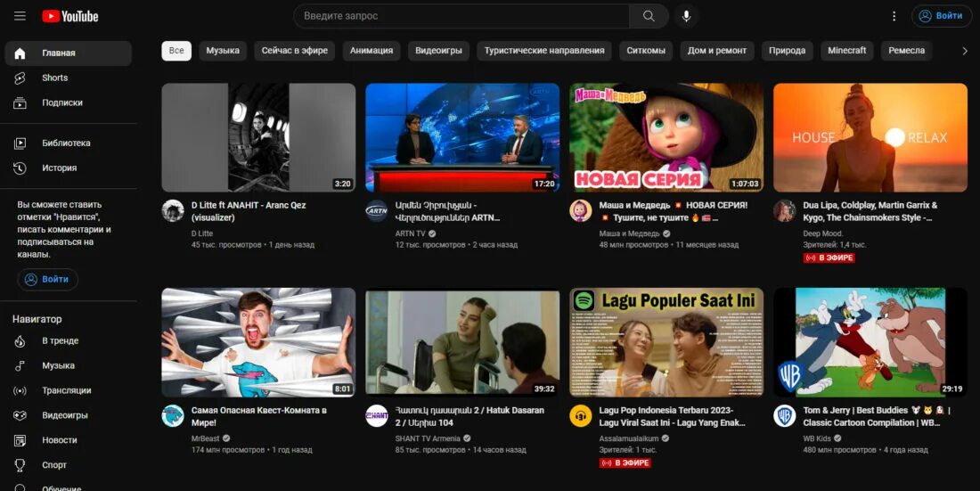The image size is (980, 491).
Task: Open D Litte channel avatar
Action: (173, 211)
